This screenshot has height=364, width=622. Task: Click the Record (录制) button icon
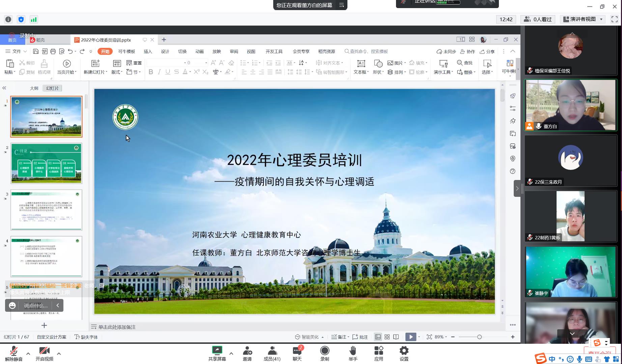pos(324,351)
